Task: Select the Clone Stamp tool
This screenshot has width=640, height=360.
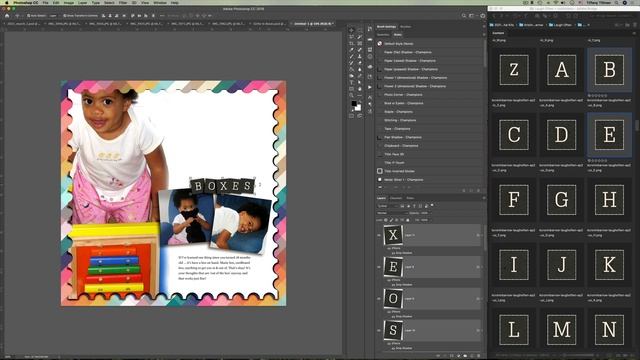Action: (360, 56)
